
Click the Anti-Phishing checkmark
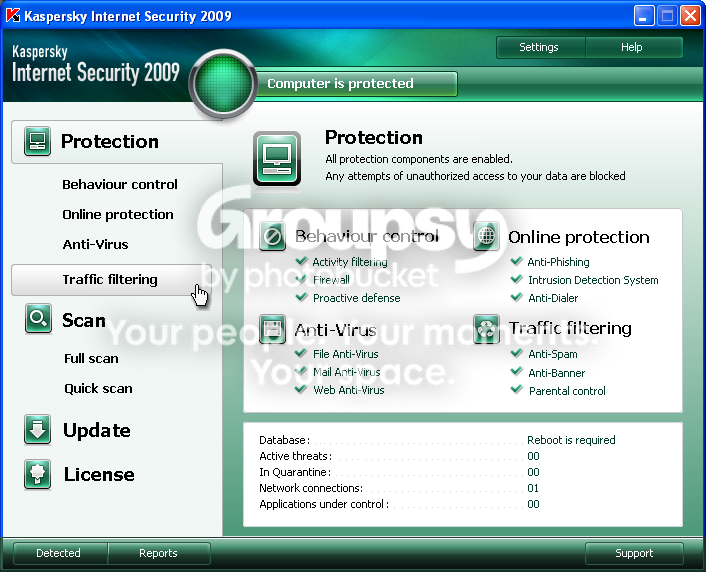(516, 261)
